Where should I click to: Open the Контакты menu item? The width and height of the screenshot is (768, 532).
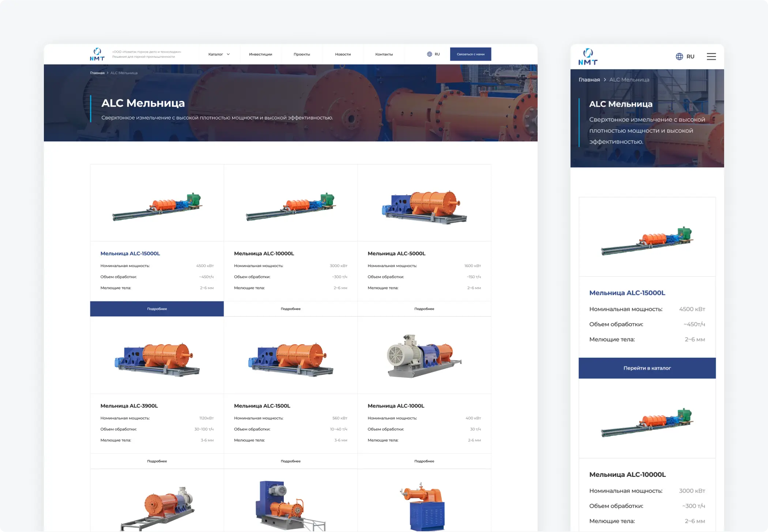click(x=384, y=54)
